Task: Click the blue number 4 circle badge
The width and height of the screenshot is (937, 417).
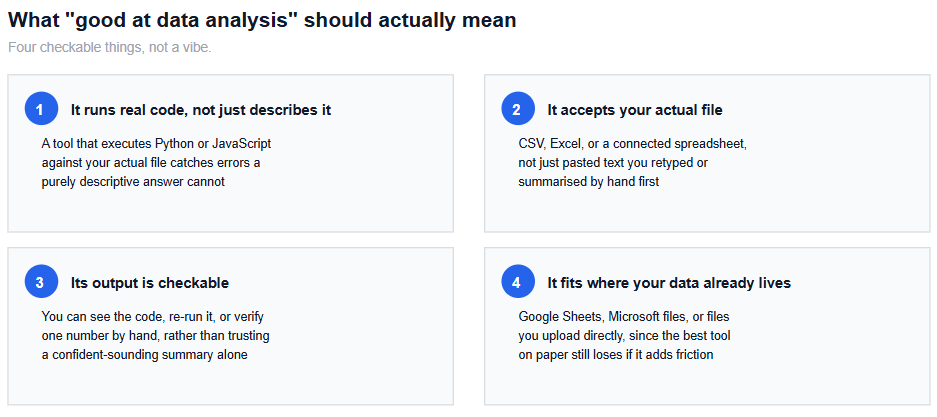Action: (x=518, y=282)
